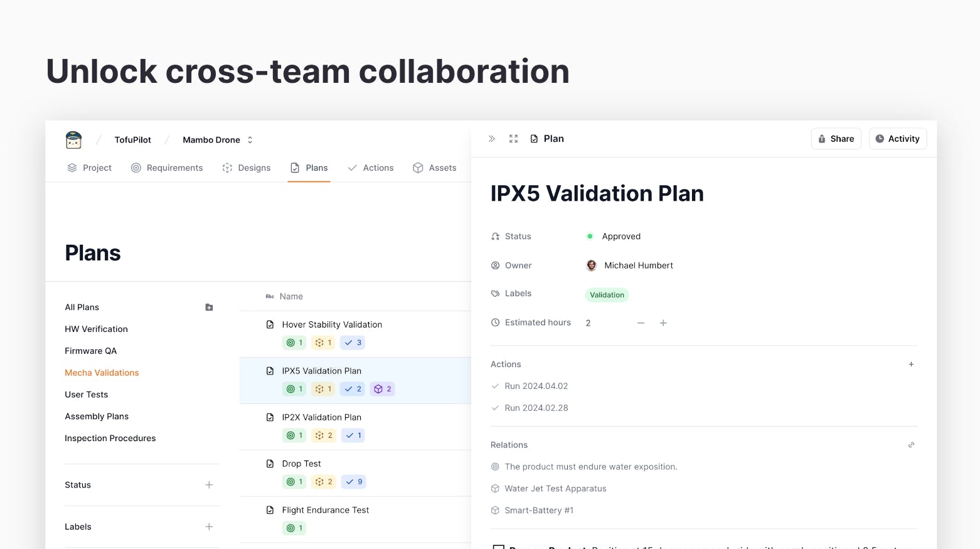Open action Run 2024.02.28

point(536,408)
